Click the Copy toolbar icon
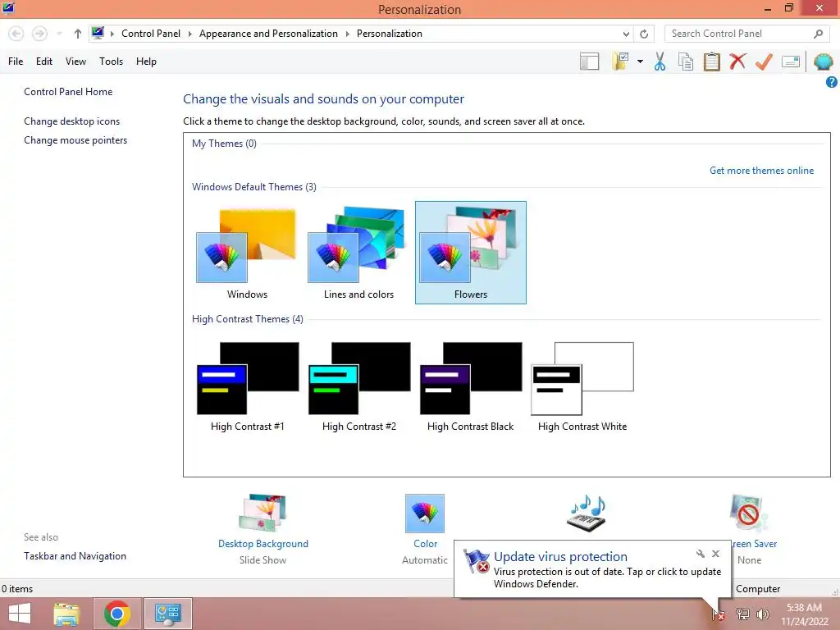 coord(685,62)
